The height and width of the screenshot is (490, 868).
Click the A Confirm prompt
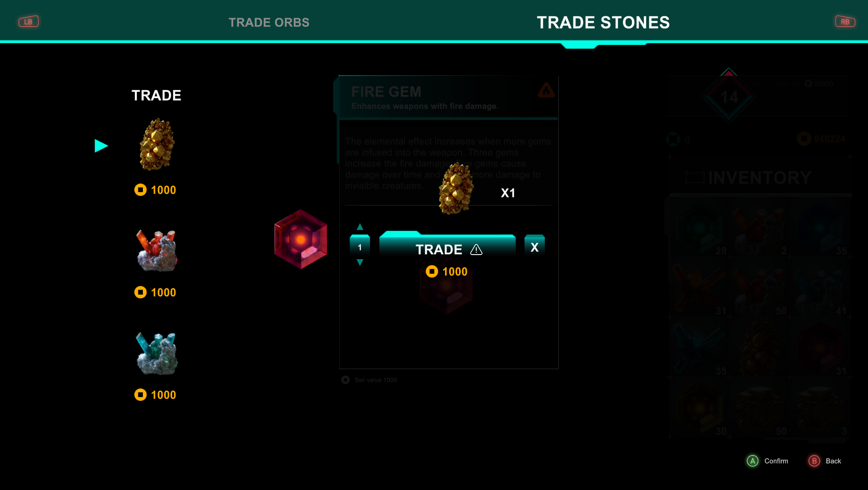[767, 461]
